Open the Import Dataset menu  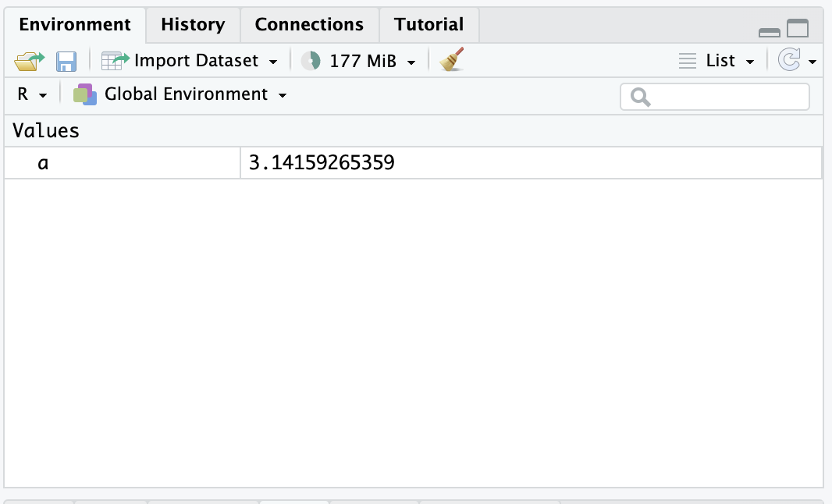coord(190,61)
